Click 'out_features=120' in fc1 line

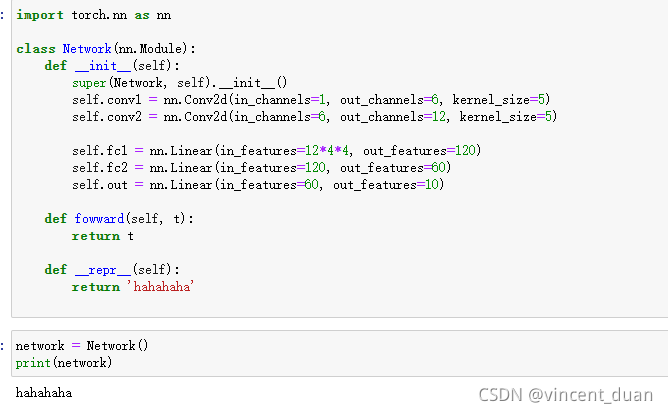click(419, 150)
